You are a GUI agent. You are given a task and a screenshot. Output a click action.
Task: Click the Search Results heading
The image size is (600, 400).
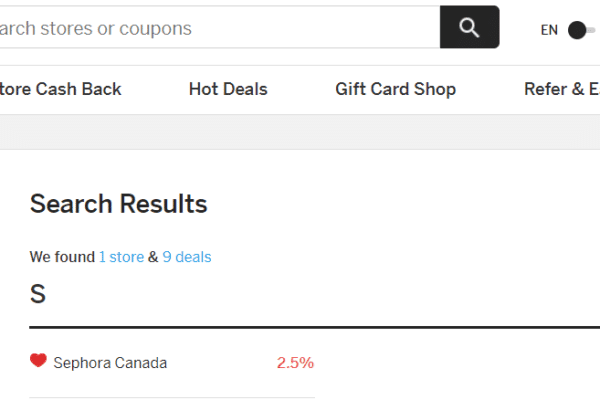coord(119,204)
